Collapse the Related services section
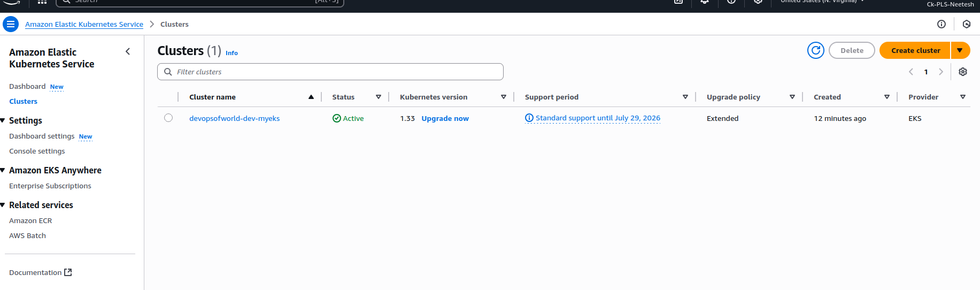980x290 pixels. point(3,205)
